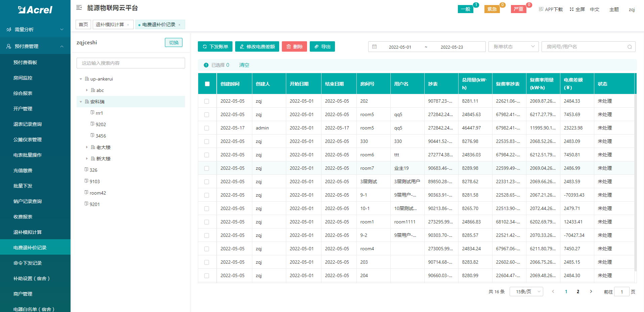The width and height of the screenshot is (644, 312).
Task: Open the 严重 alarm badge
Action: (x=518, y=9)
